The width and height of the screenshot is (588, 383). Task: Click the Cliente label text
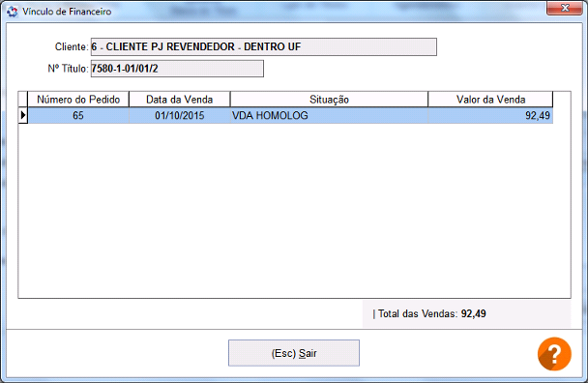72,46
